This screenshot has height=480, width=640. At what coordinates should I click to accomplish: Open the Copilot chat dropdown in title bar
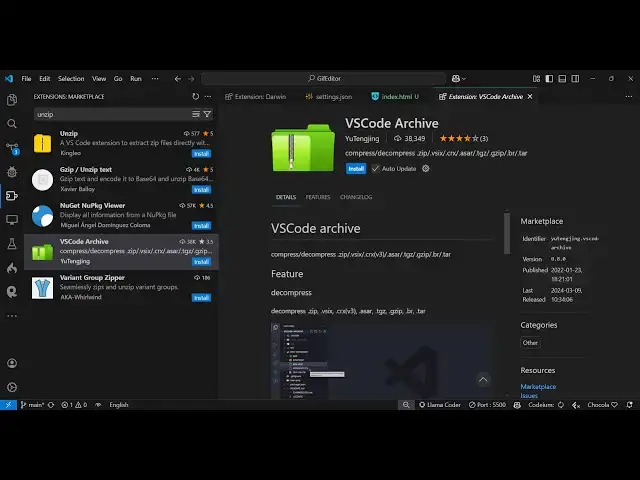click(x=459, y=79)
